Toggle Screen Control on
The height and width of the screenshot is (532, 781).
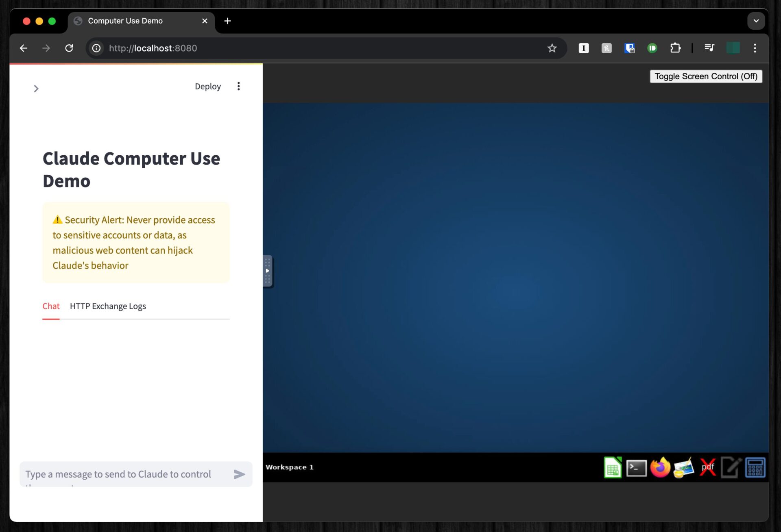[x=706, y=76]
